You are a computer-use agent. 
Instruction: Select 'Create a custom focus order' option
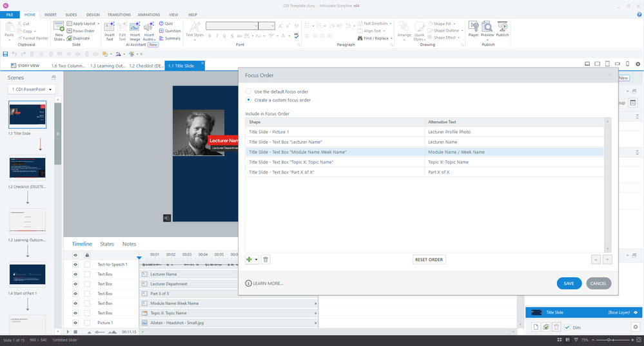coord(249,100)
